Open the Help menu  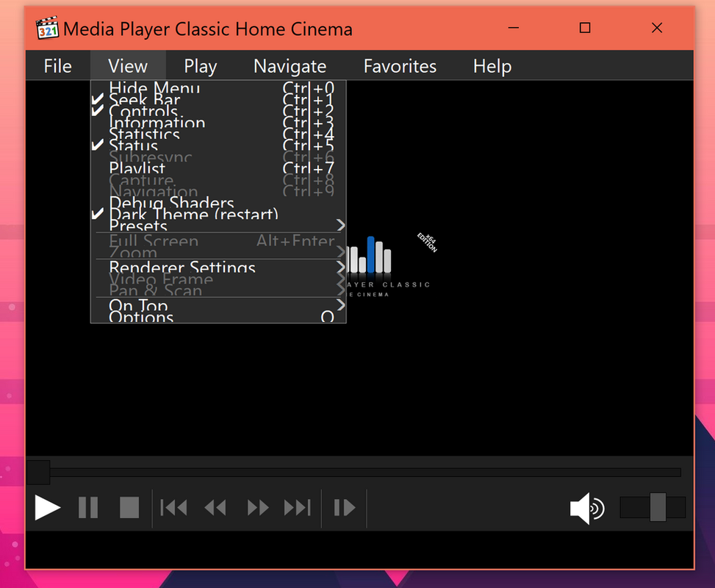tap(492, 66)
